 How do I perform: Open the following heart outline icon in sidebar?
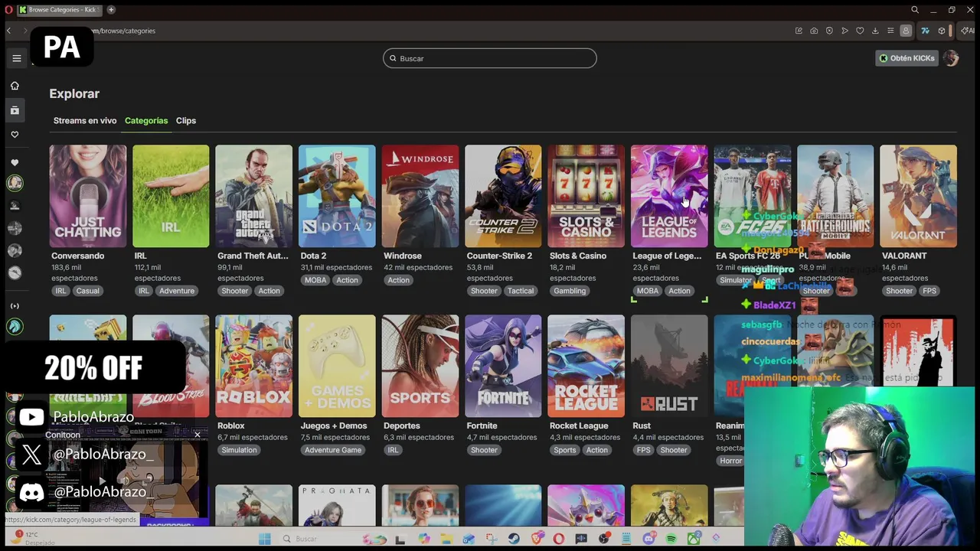[15, 135]
